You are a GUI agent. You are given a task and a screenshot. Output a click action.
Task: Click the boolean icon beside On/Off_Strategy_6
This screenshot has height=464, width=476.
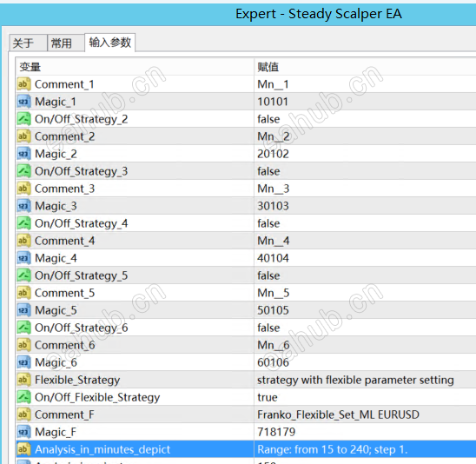click(x=23, y=328)
